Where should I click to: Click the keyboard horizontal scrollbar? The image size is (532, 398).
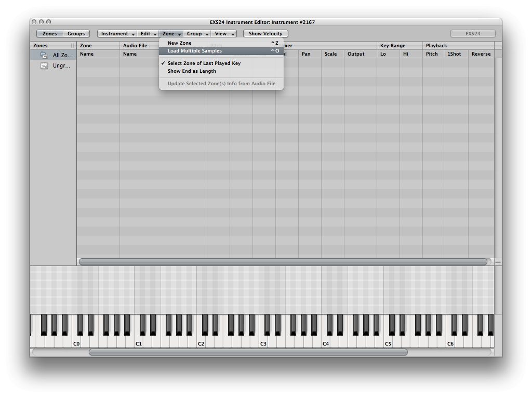248,352
